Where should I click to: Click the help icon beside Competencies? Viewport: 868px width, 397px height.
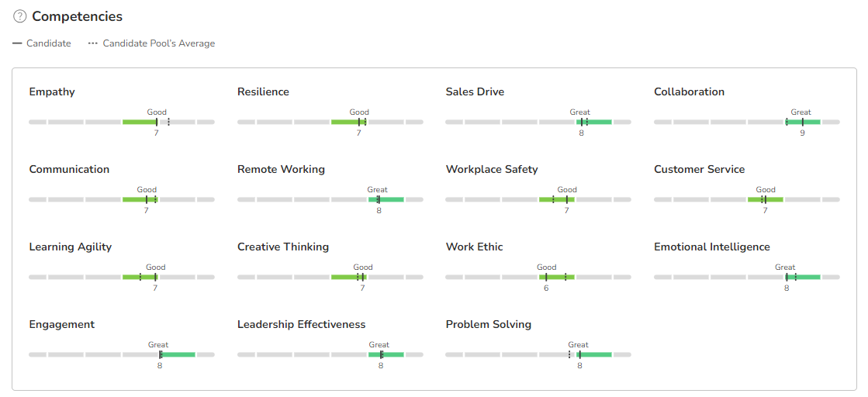[x=20, y=16]
